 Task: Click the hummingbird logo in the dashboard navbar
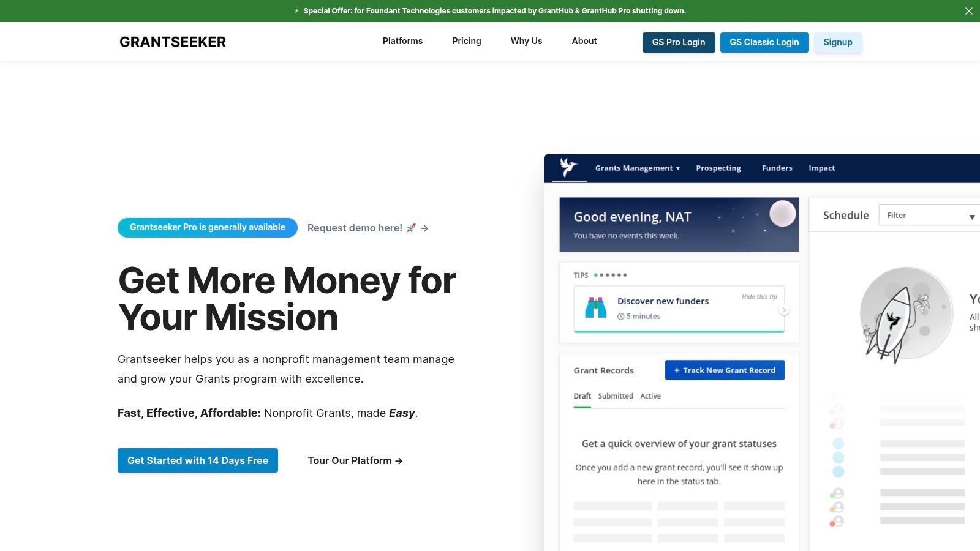point(568,166)
